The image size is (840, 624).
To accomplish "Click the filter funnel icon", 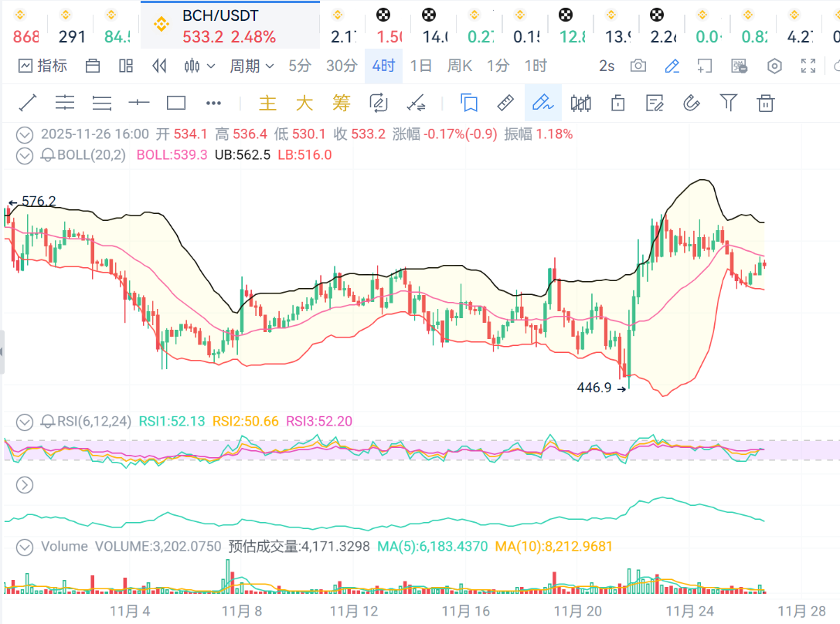I will pos(728,103).
